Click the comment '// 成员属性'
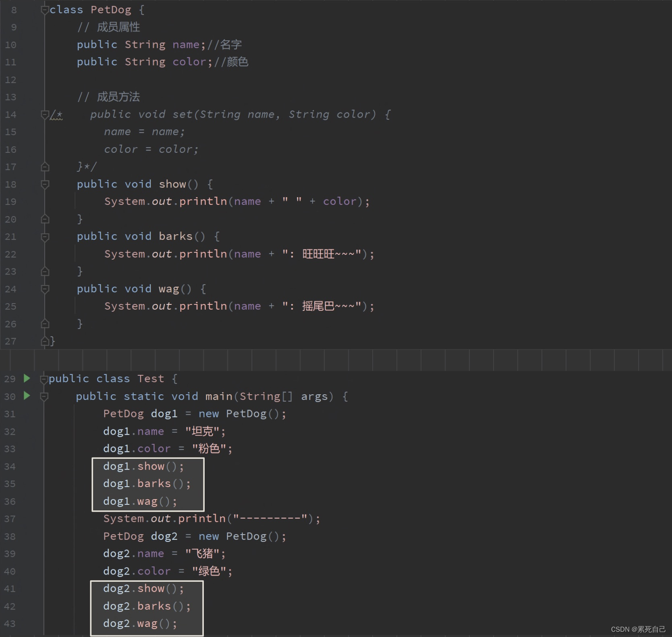This screenshot has width=672, height=637. pyautogui.click(x=109, y=27)
